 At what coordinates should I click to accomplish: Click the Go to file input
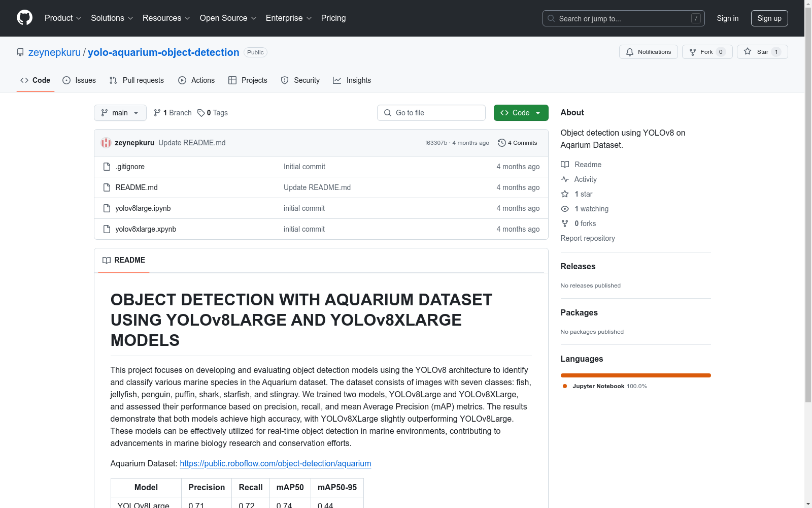(x=431, y=113)
